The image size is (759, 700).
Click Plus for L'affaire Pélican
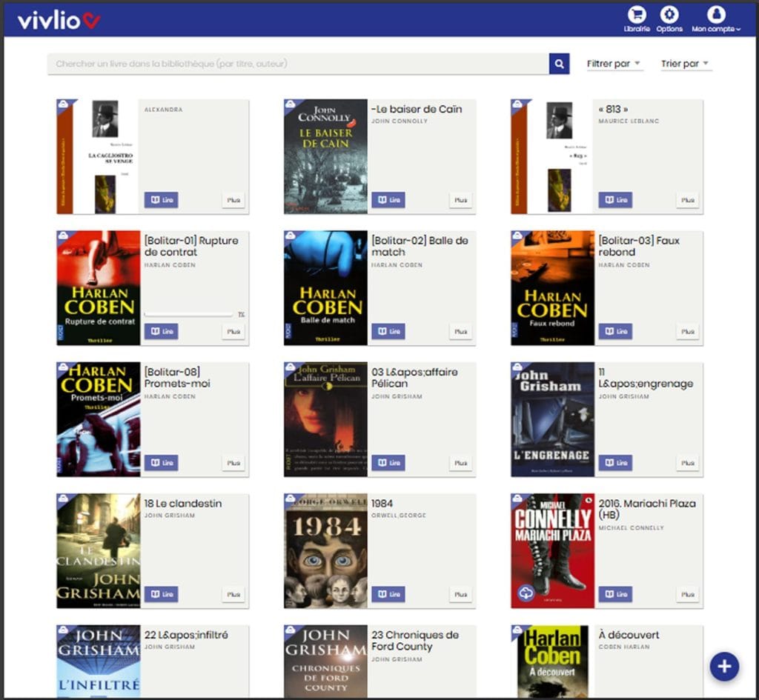click(461, 463)
